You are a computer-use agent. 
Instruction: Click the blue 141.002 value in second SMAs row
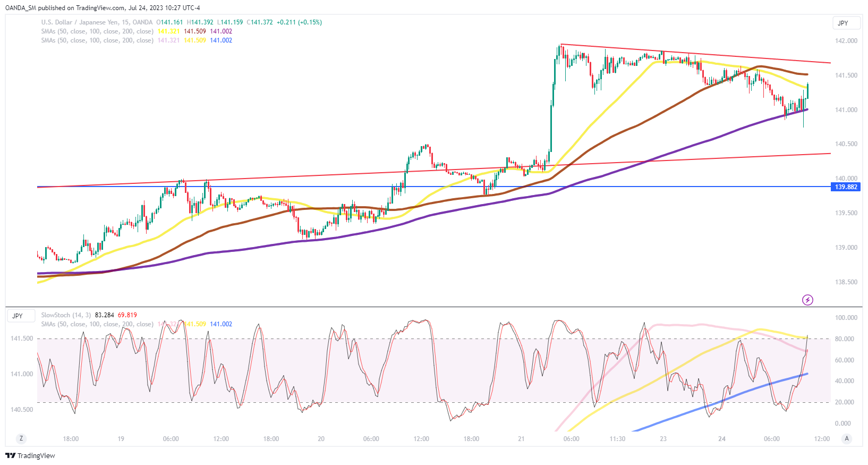click(221, 40)
